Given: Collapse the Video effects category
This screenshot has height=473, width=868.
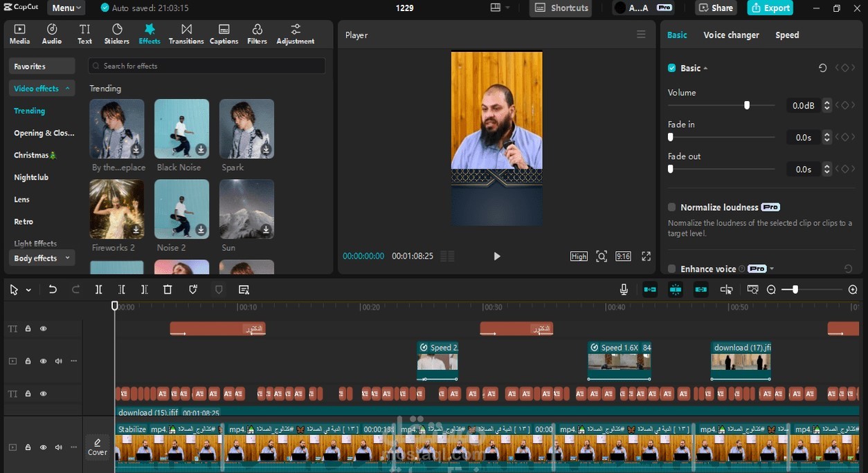Looking at the screenshot, I should pyautogui.click(x=42, y=89).
